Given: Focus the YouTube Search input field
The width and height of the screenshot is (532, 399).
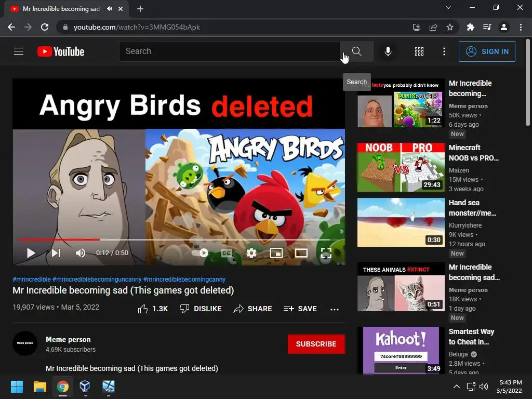Looking at the screenshot, I should coord(230,51).
